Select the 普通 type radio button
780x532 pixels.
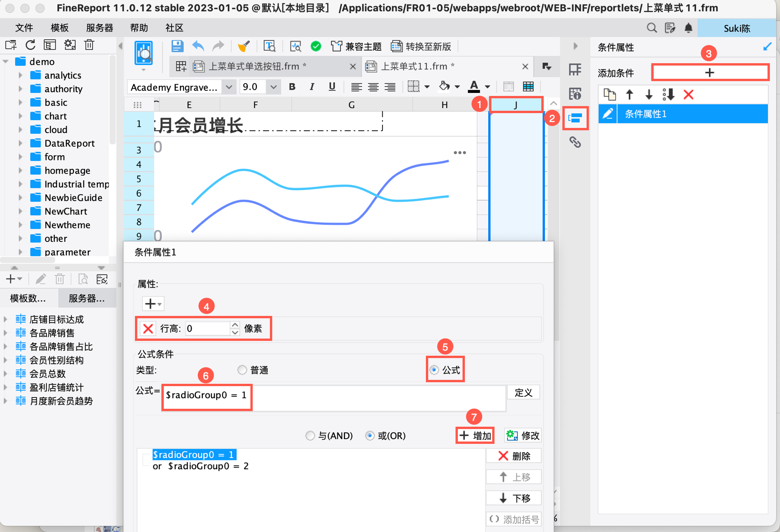coord(242,370)
